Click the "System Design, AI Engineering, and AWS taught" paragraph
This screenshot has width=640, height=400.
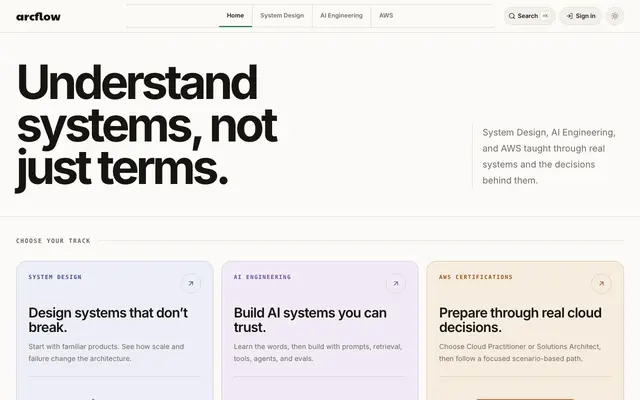click(549, 156)
